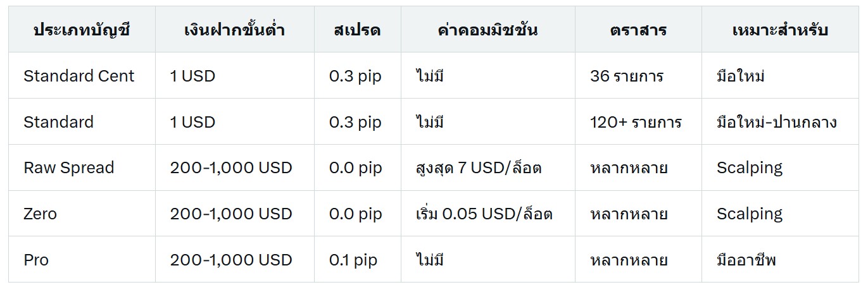Select the Zero account type cell
Viewport: 868px width, 292px height.
tap(82, 214)
